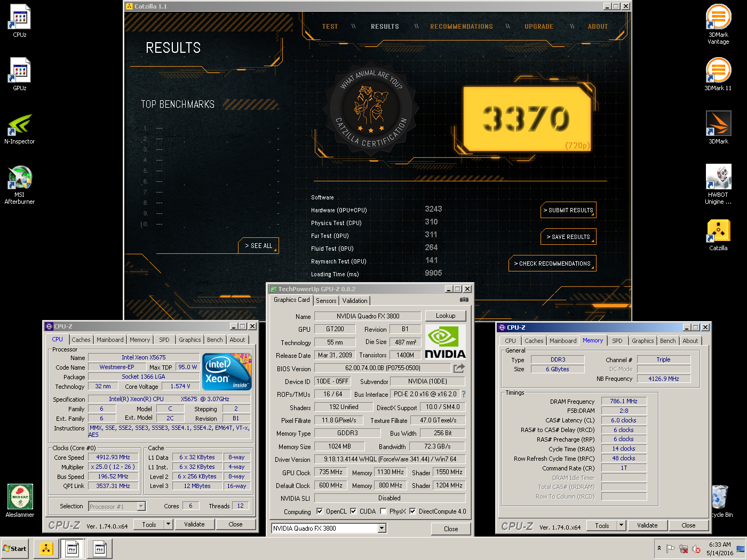The height and width of the screenshot is (560, 747).
Task: Launch N-Inspector from desktop
Action: pyautogui.click(x=20, y=128)
